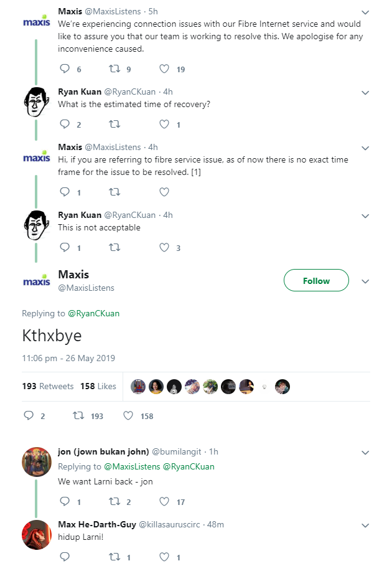
Task: Open dropdown on the first Maxis tweet
Action: tap(365, 12)
